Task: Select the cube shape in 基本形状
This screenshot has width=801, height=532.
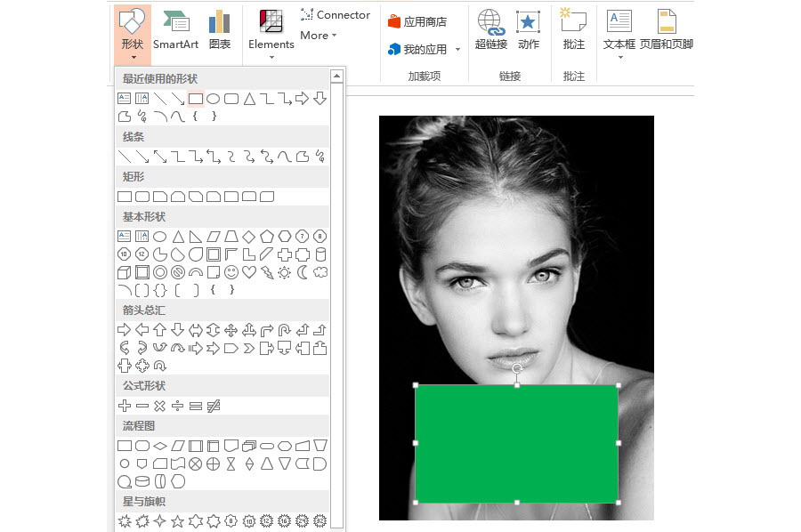Action: (x=124, y=272)
